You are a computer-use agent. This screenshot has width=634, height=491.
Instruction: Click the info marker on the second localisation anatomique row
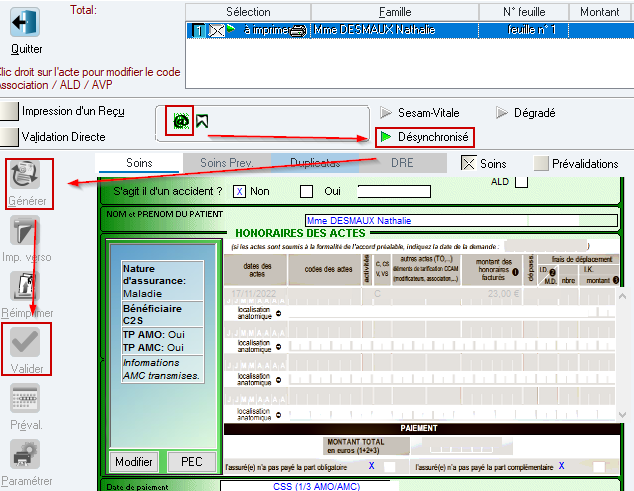point(279,347)
